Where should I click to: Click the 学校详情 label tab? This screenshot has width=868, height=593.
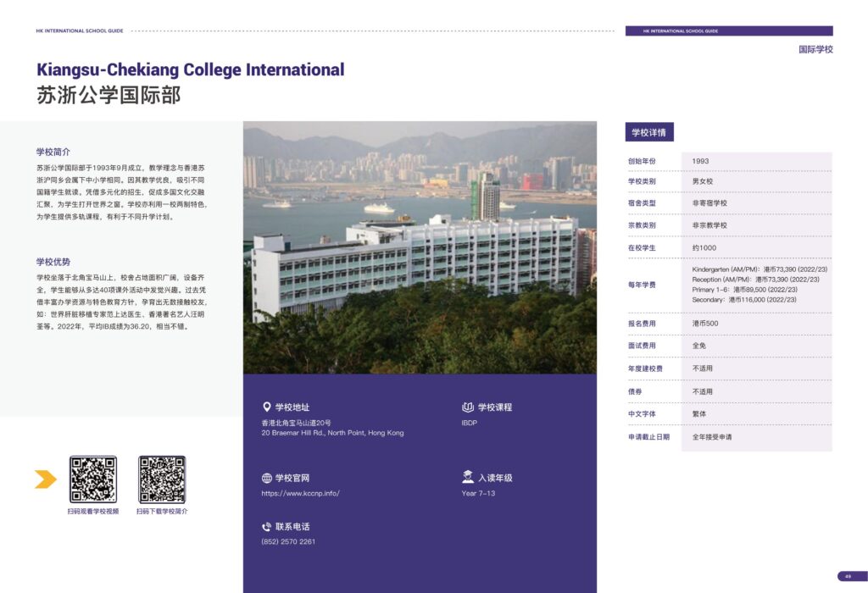649,132
